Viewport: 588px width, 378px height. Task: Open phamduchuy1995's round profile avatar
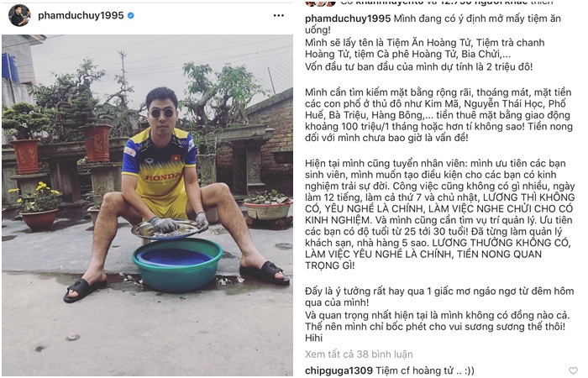(x=19, y=15)
